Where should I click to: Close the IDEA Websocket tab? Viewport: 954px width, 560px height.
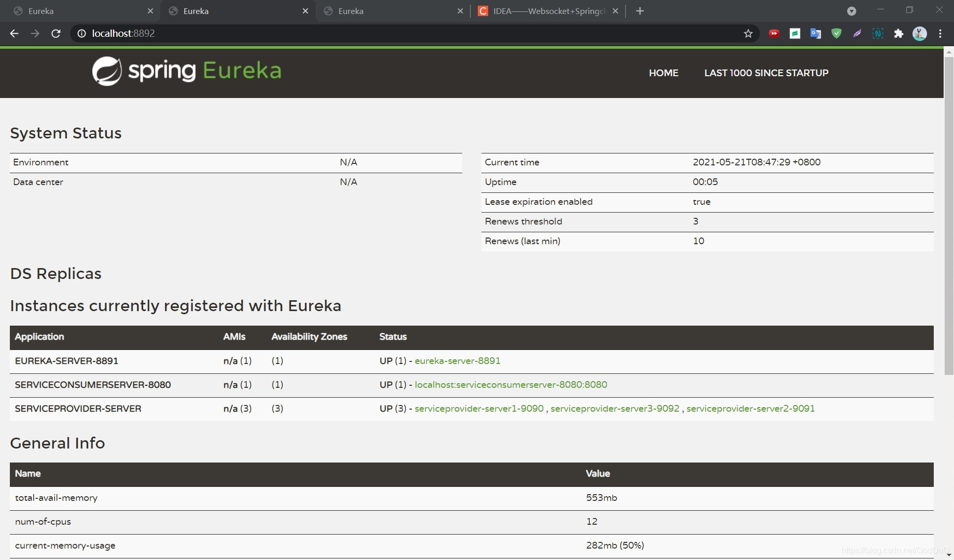click(x=615, y=11)
